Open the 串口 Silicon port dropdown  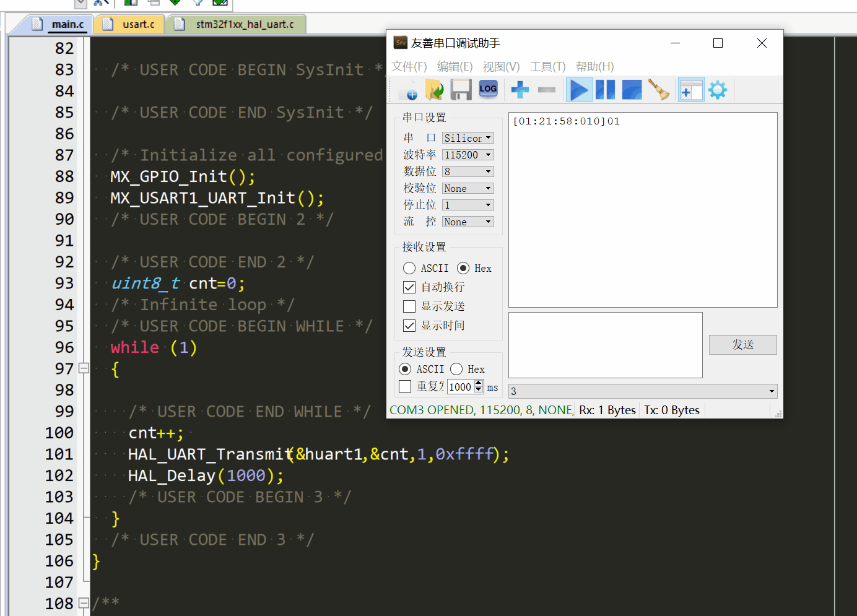tap(468, 138)
